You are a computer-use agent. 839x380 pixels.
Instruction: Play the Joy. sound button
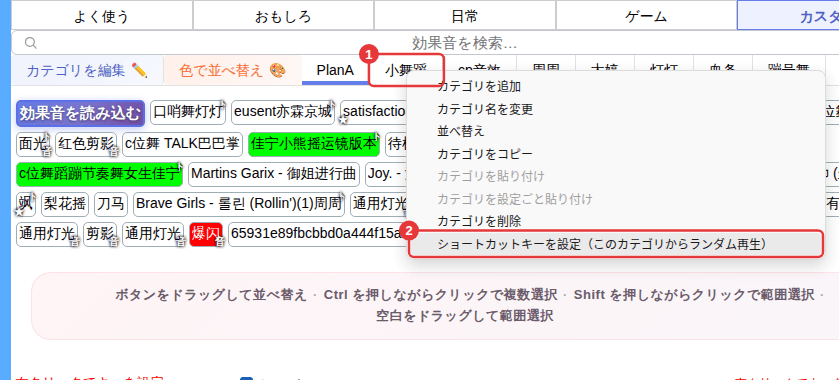point(386,174)
